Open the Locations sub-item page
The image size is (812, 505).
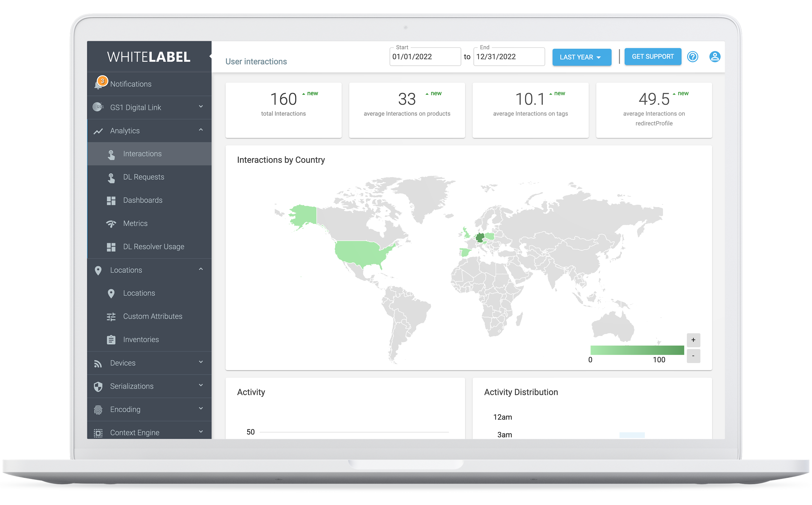click(x=149, y=293)
